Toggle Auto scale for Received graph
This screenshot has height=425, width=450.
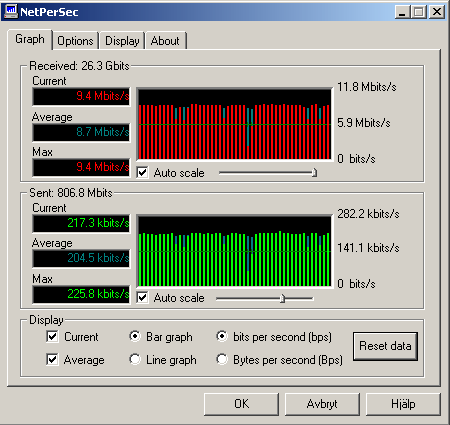[x=143, y=173]
